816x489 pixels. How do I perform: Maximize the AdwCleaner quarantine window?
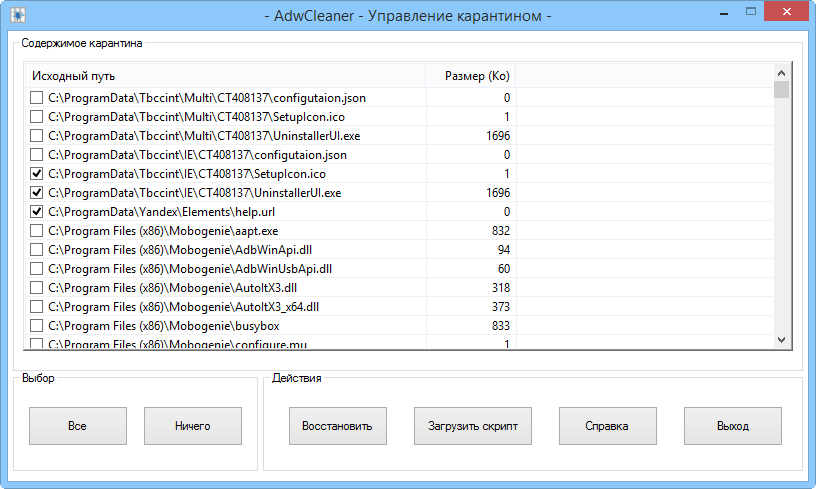click(x=750, y=11)
